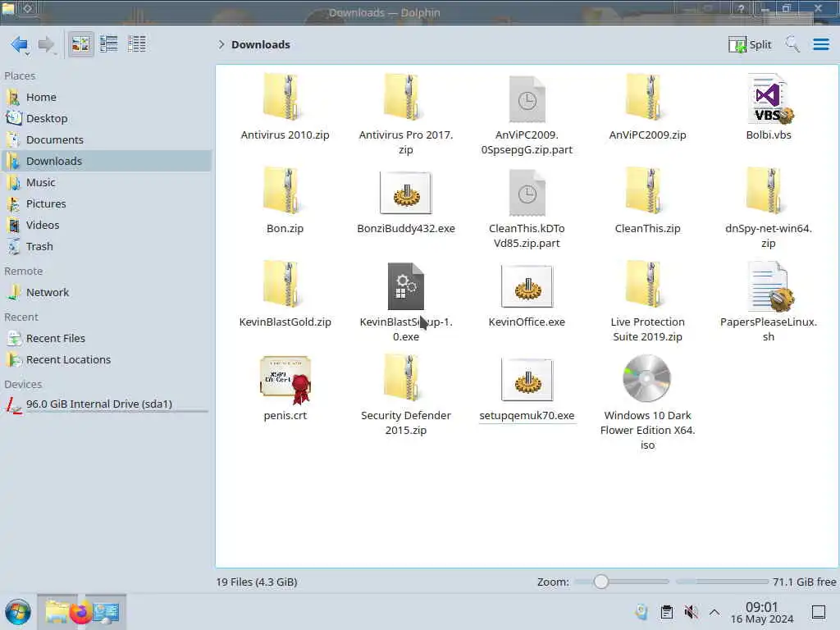Open Recent Files
The height and width of the screenshot is (630, 840).
point(107,339)
